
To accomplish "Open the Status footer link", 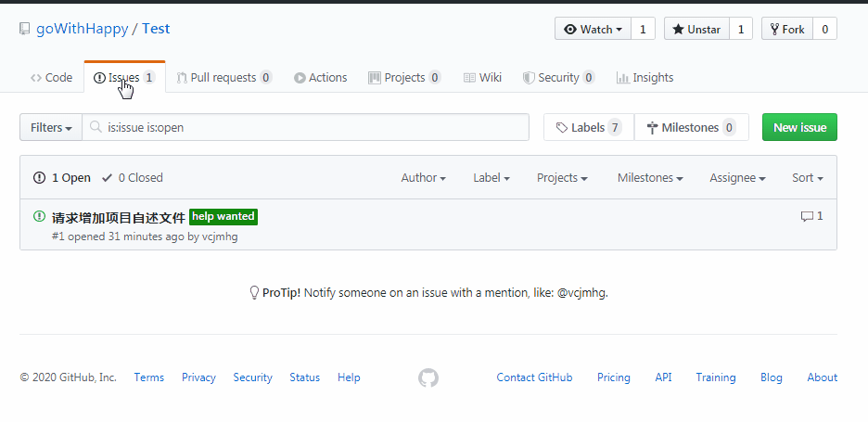I will 304,377.
